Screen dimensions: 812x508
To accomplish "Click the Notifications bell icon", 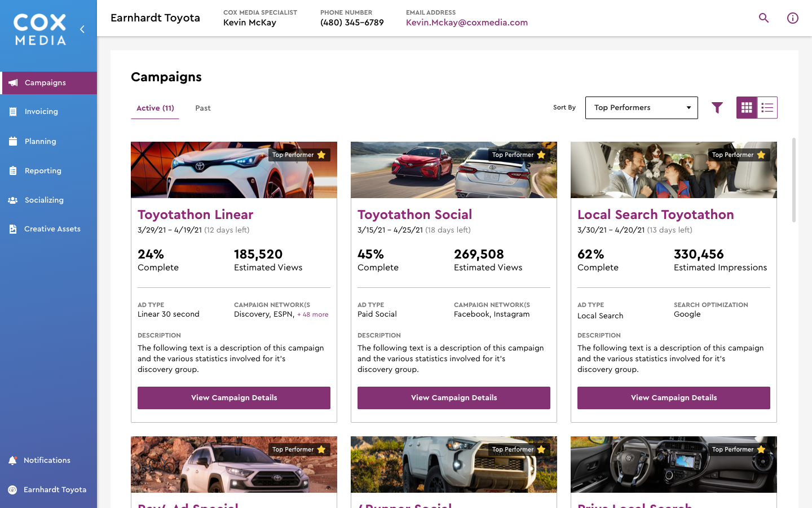I will click(12, 461).
